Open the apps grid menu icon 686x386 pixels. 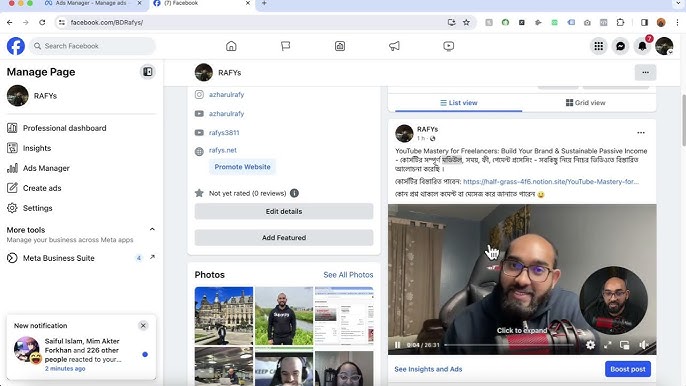[598, 46]
